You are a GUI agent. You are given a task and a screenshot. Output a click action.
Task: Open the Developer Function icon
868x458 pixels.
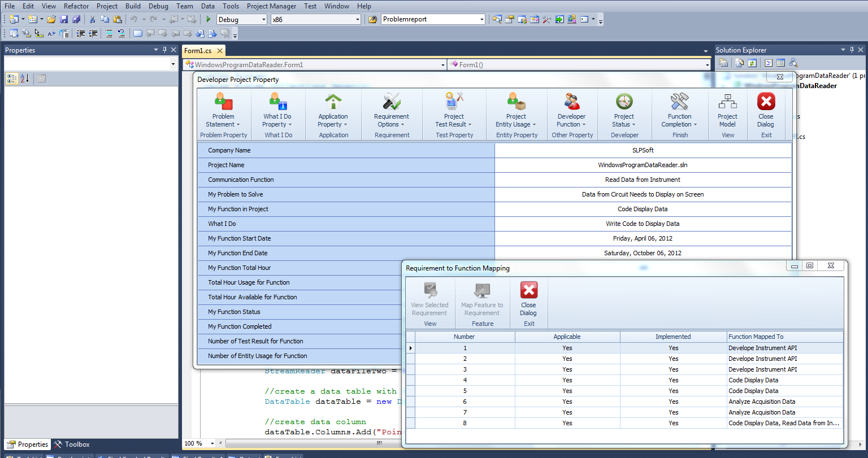coord(572,101)
